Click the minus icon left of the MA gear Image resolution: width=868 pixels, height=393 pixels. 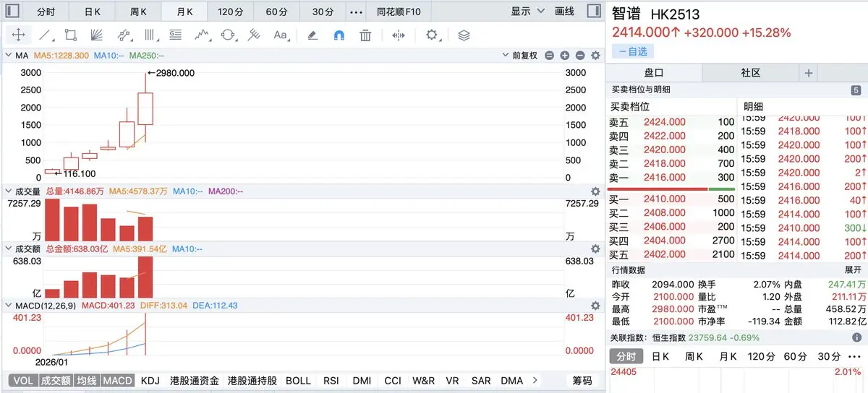(579, 56)
